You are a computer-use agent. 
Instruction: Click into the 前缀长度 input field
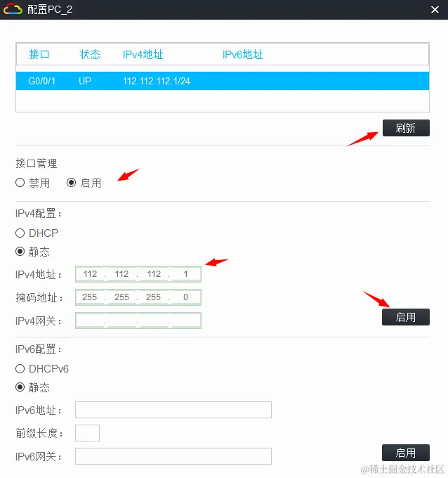[x=87, y=433]
